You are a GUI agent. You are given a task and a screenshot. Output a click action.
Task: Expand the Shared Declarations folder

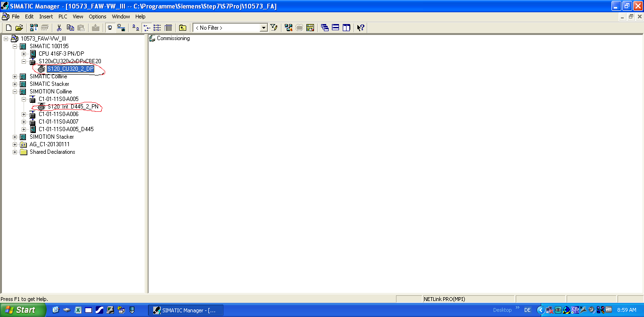[15, 152]
